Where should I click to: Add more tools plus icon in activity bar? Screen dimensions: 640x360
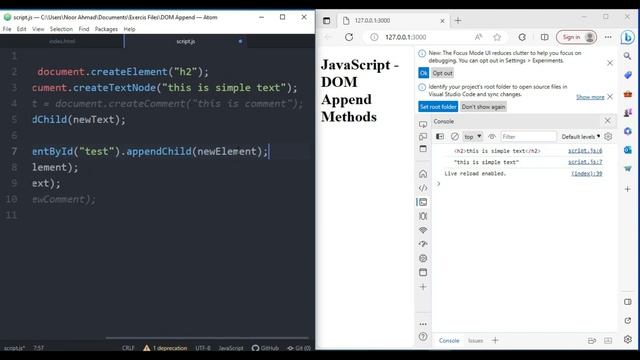point(423,287)
